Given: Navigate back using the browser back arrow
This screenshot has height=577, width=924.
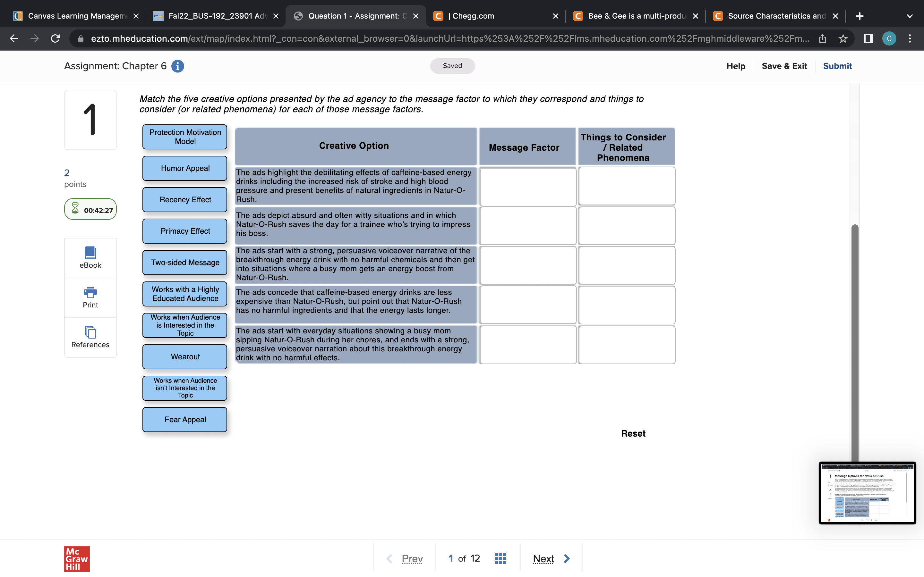Looking at the screenshot, I should 14,38.
